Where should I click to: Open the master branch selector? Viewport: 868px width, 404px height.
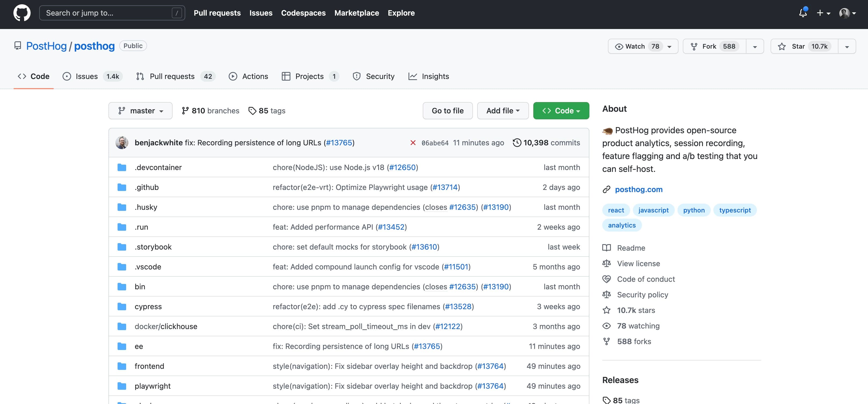click(141, 111)
